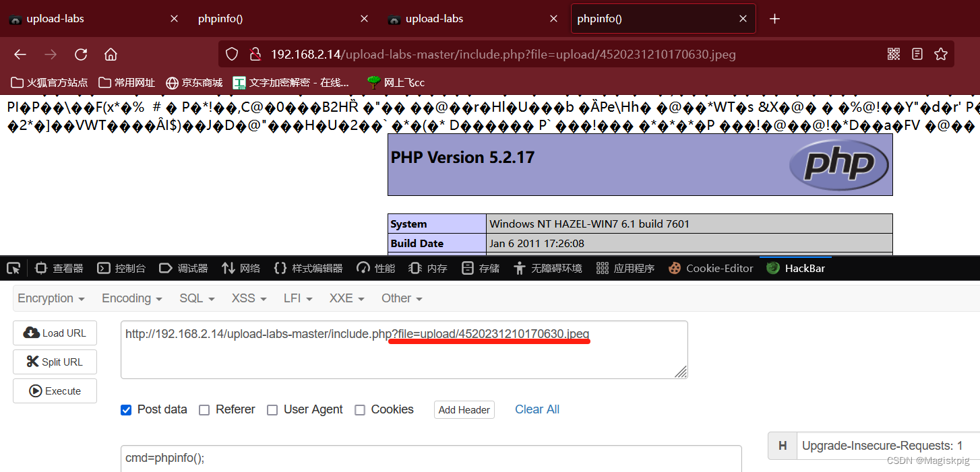980x472 pixels.
Task: Expand the Encoding menu
Action: 131,298
